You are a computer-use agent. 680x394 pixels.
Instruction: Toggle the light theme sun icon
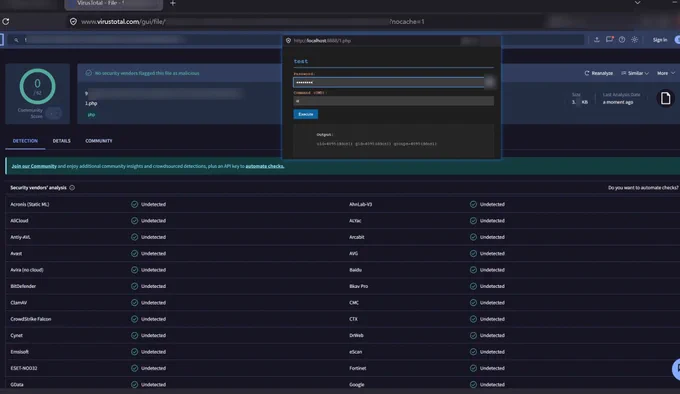pos(634,39)
